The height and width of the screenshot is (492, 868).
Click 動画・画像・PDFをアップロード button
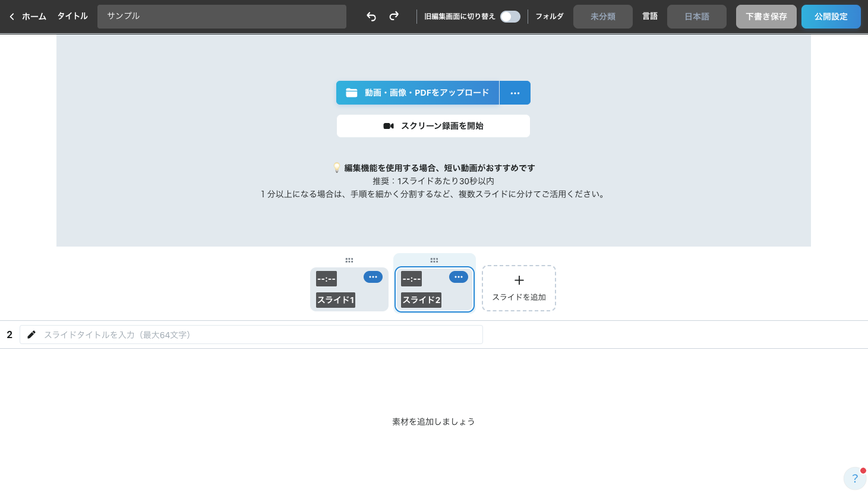click(x=418, y=93)
